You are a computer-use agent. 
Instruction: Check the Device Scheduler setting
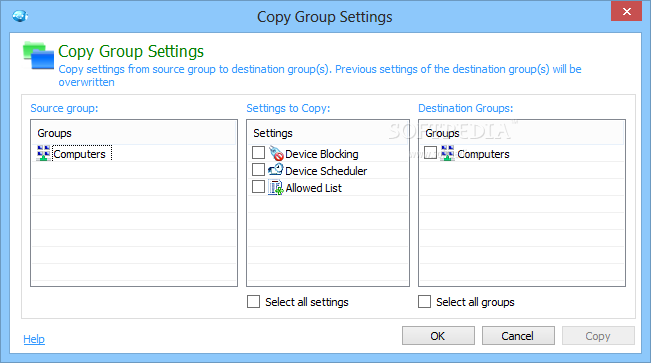[258, 169]
